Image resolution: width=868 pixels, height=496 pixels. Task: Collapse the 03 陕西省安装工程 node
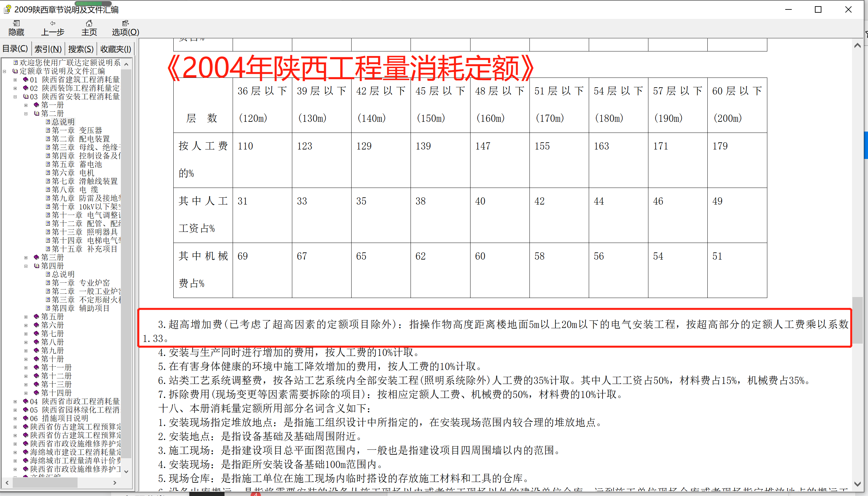coord(15,97)
